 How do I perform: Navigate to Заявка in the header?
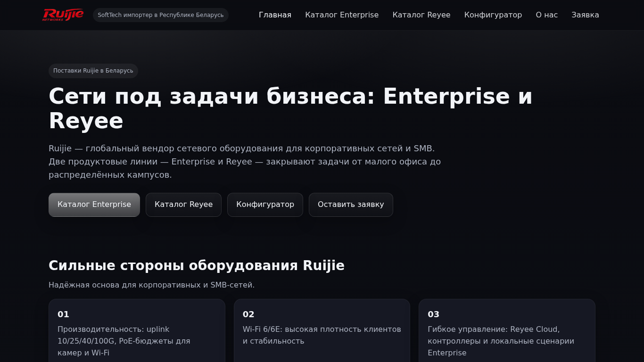[x=585, y=15]
